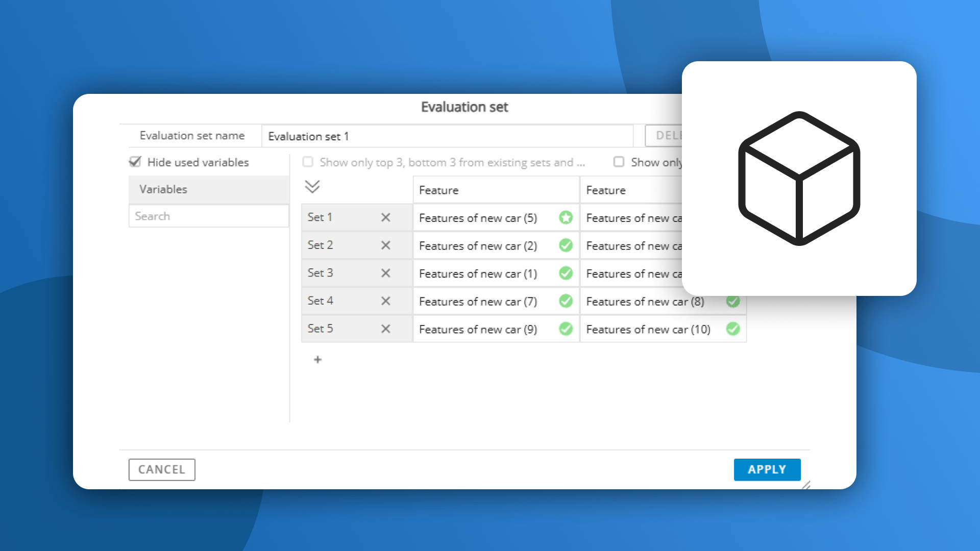This screenshot has height=551, width=980.
Task: Delete Set 5 using the X icon
Action: 385,329
